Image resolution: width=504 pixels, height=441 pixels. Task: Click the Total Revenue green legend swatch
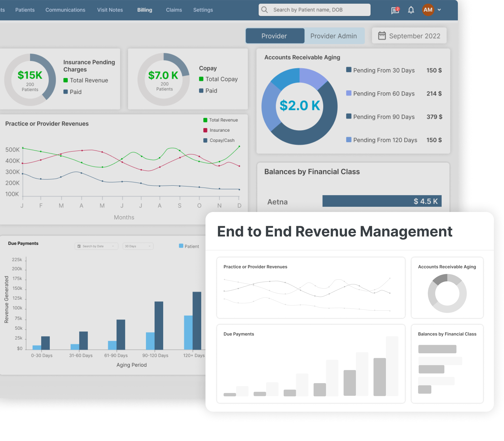[205, 120]
